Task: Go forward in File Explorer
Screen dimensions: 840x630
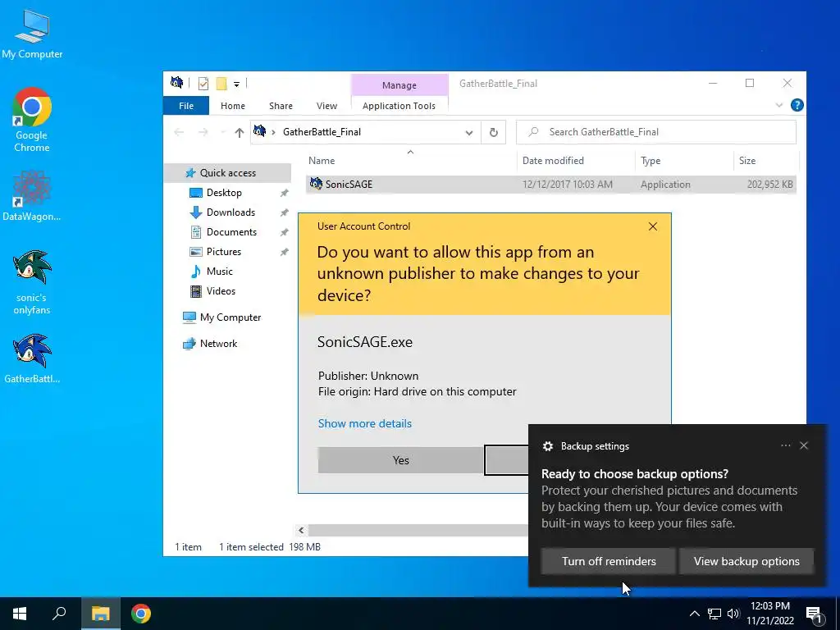Action: [203, 132]
